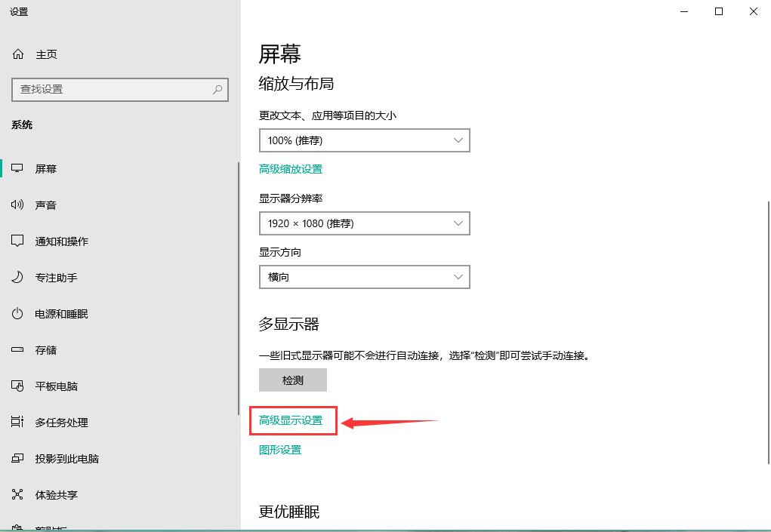This screenshot has height=532, width=771.
Task: Expand the 1920 × 1080 resolution dropdown
Action: (x=365, y=223)
